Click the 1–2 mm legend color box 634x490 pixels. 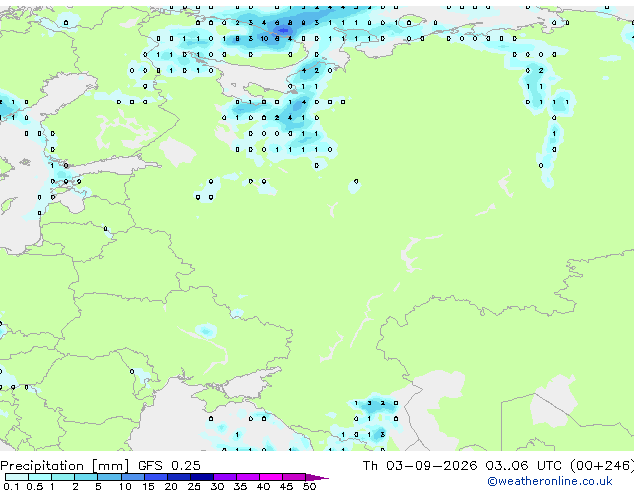click(x=63, y=477)
